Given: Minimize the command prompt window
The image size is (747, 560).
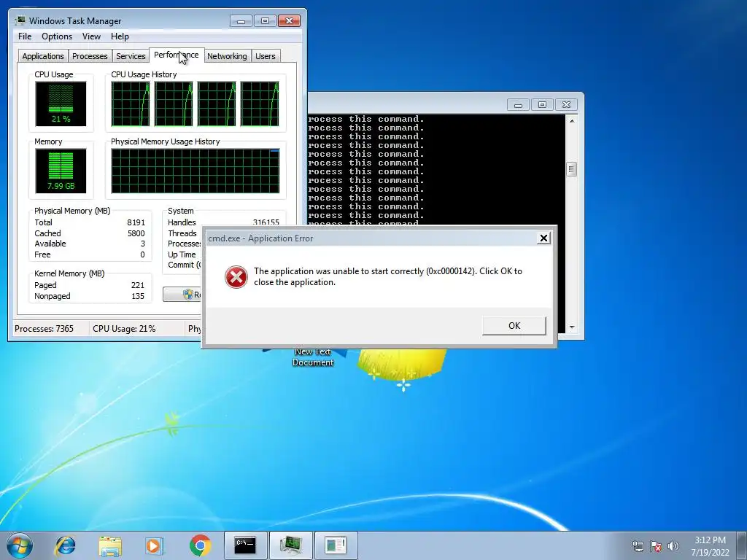Looking at the screenshot, I should click(518, 105).
